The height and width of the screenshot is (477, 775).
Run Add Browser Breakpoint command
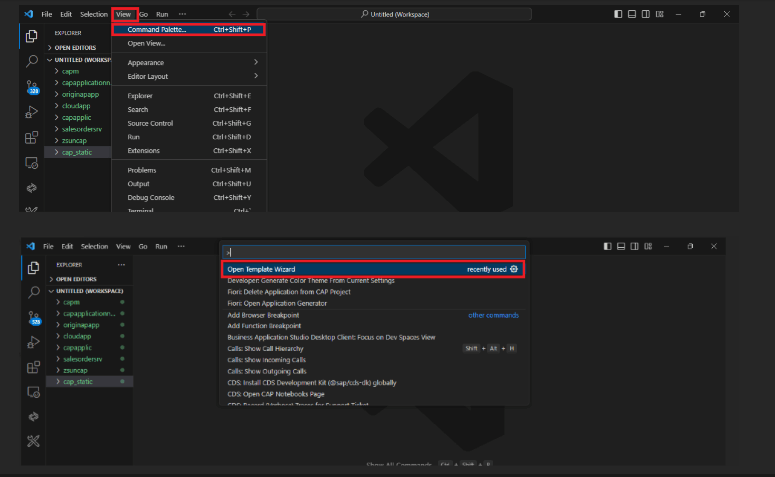(373, 315)
